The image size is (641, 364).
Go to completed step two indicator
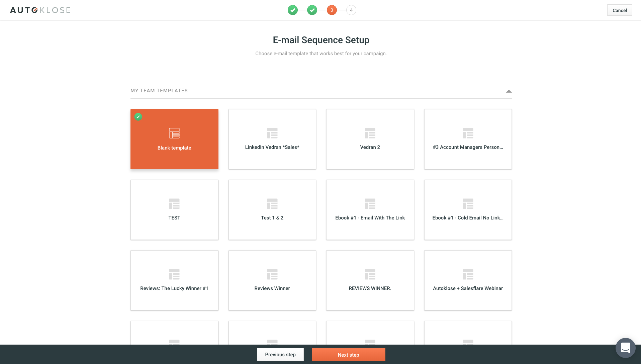pos(312,10)
